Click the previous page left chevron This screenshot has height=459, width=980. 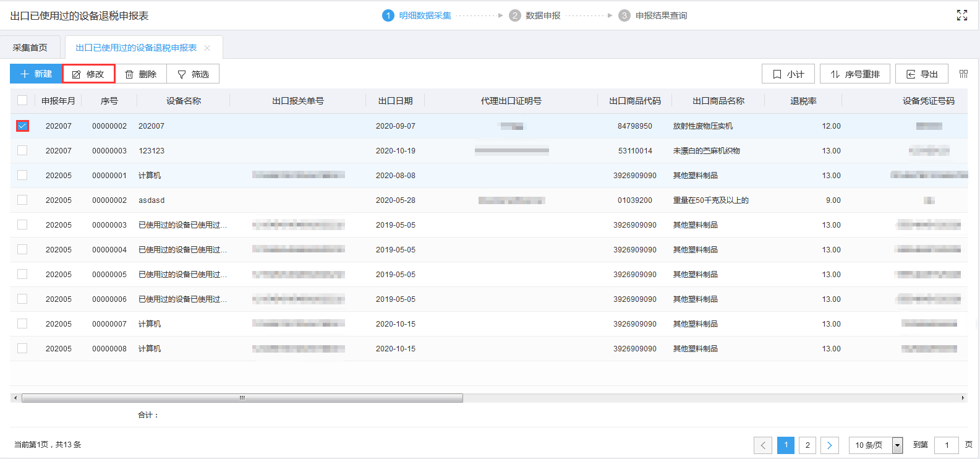[x=763, y=445]
